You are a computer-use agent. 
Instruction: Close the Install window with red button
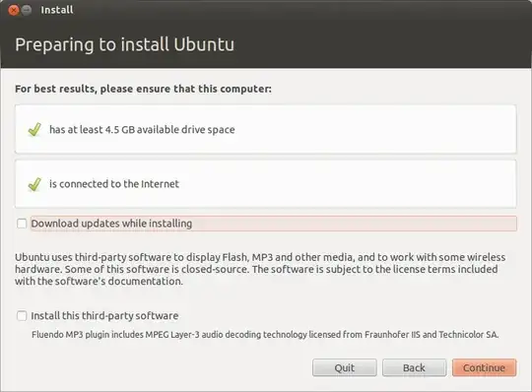[14, 10]
